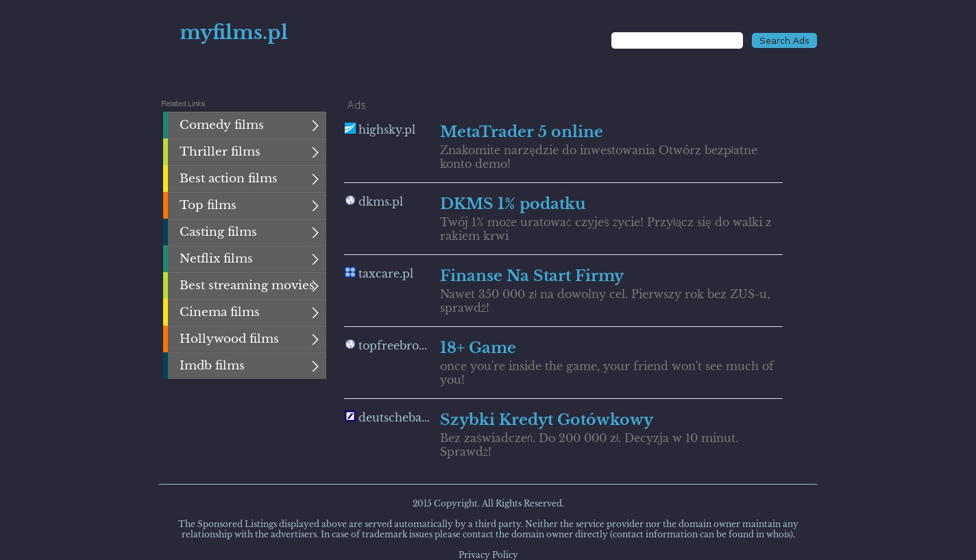Open the Top films related link

click(x=208, y=206)
